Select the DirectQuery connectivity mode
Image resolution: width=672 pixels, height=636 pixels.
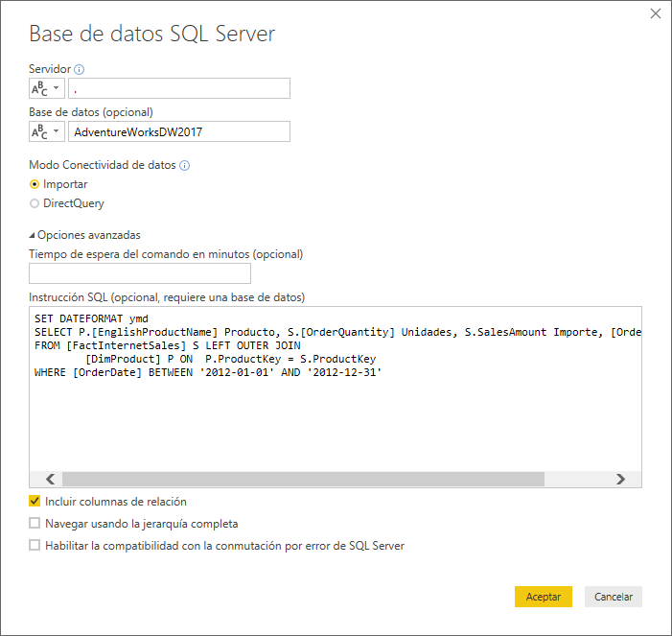35,203
